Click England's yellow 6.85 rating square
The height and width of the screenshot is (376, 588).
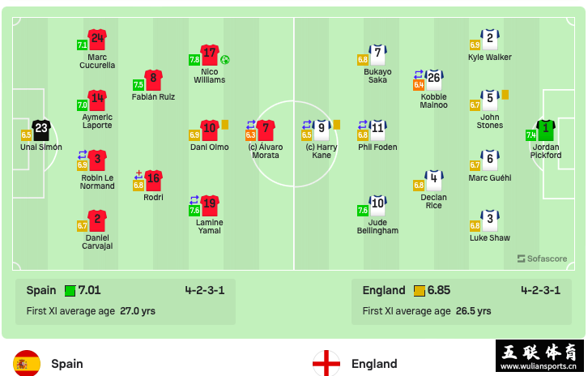tap(420, 291)
